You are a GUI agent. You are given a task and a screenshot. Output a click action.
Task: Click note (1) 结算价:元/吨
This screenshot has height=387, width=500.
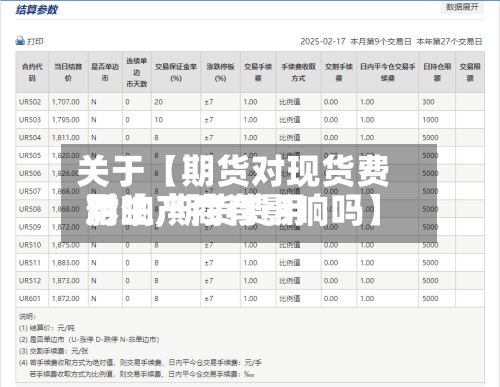click(x=47, y=328)
